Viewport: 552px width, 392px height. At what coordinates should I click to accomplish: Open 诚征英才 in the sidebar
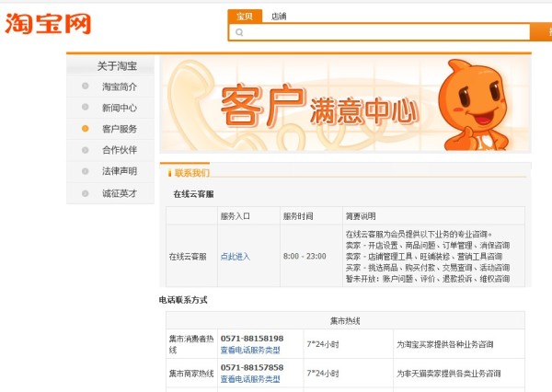point(120,193)
